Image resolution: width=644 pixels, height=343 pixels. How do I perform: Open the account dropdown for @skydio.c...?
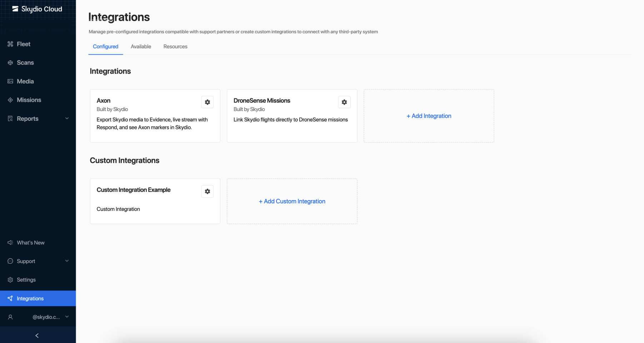(67, 317)
